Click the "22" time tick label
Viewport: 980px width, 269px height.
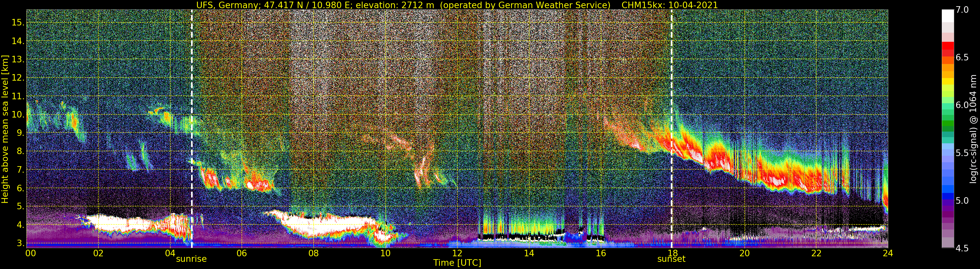[816, 253]
